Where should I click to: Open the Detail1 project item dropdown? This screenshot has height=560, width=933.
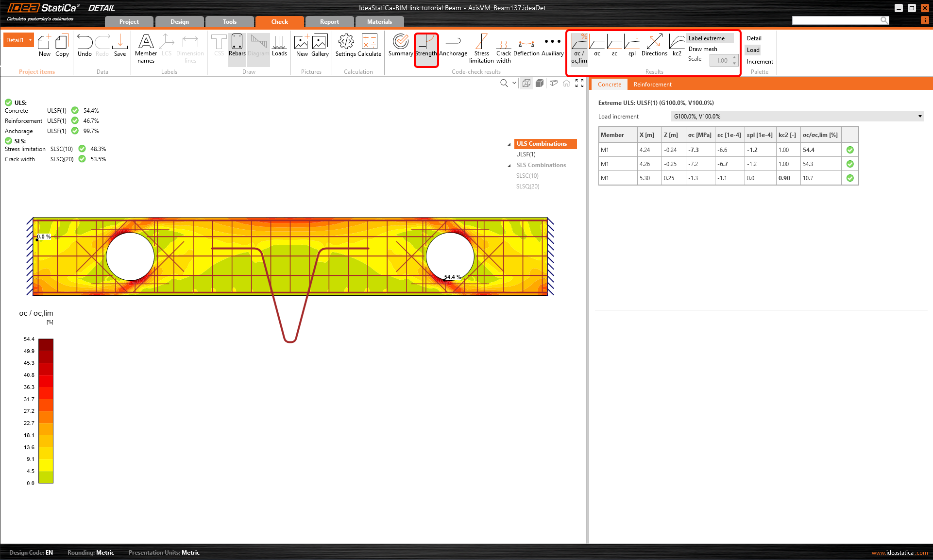[30, 40]
